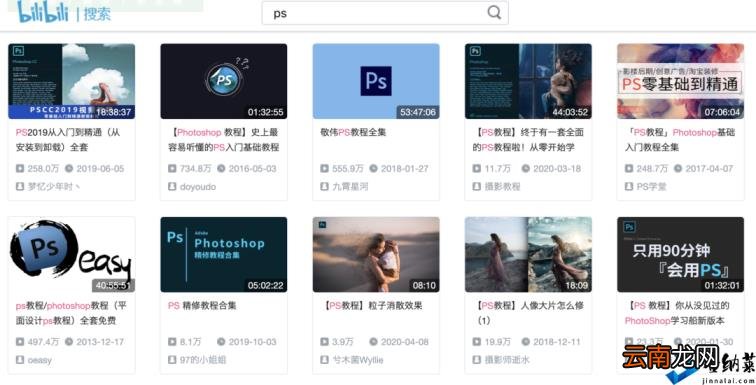Open thumbnail with duration 08:10
The height and width of the screenshot is (385, 756).
pyautogui.click(x=376, y=254)
